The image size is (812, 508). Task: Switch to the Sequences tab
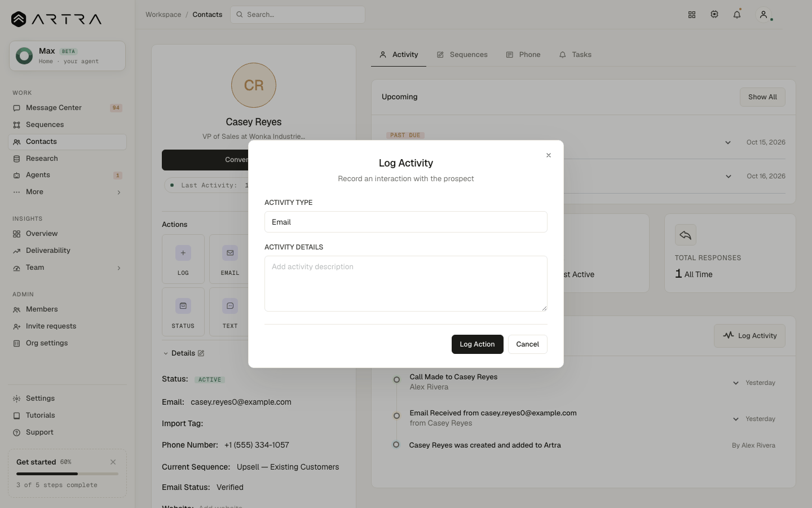click(x=462, y=55)
